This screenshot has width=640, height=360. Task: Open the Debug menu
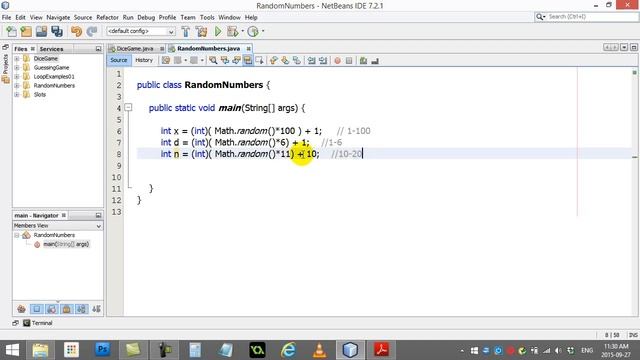click(x=146, y=18)
